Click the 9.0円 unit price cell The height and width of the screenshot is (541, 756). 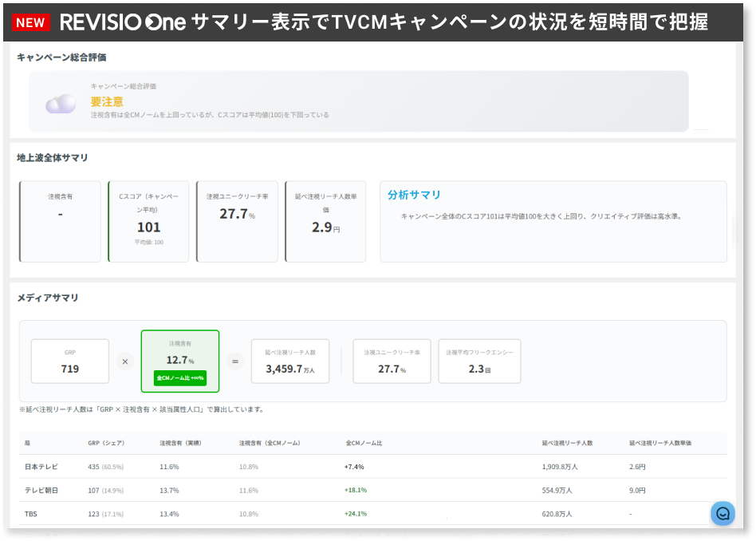637,490
